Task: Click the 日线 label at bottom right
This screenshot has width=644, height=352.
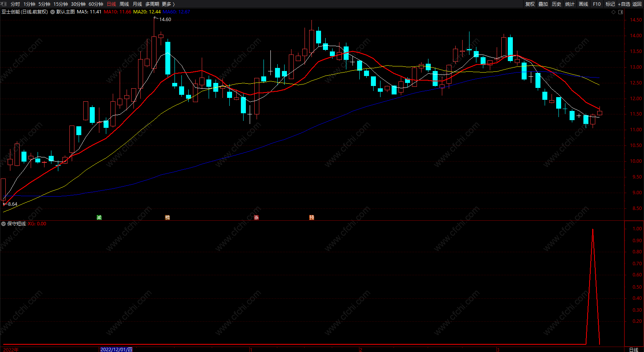Action: 634,349
